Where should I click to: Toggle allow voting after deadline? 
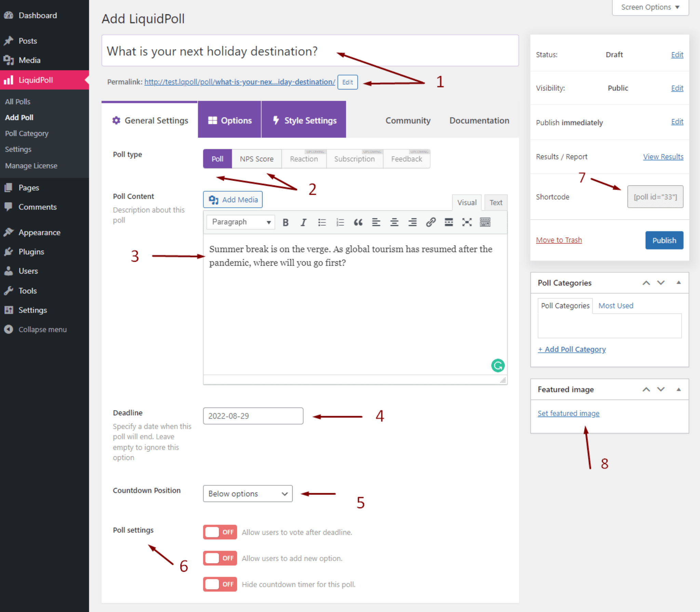[220, 532]
